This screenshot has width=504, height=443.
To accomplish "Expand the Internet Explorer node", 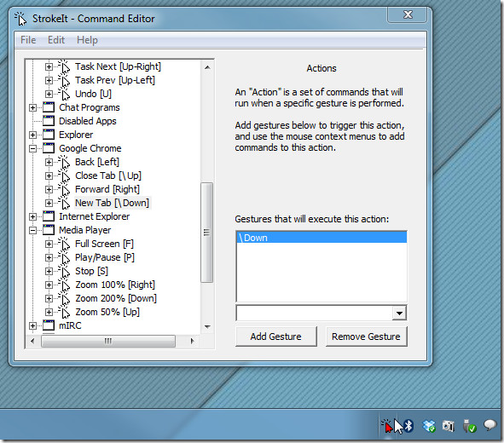I will 32,216.
